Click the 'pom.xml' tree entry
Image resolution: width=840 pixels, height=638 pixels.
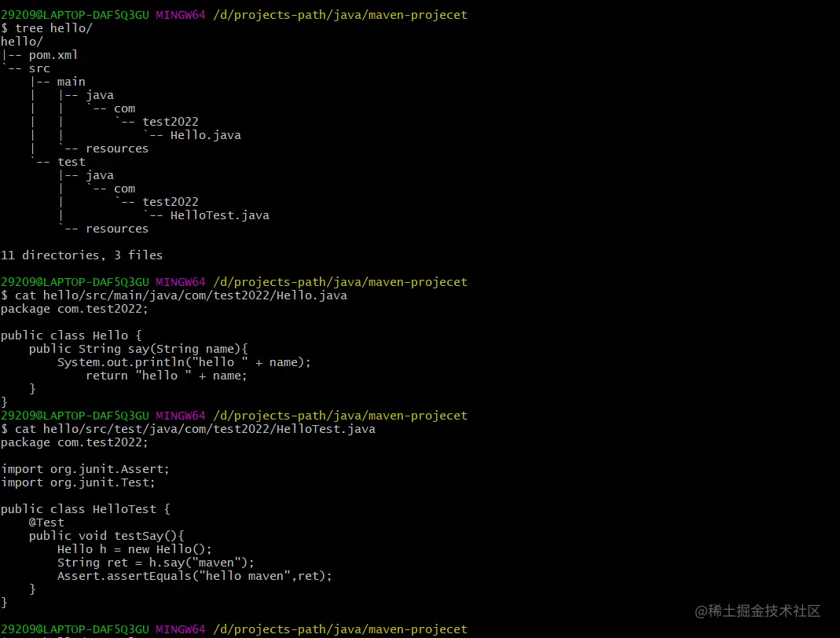pyautogui.click(x=53, y=55)
